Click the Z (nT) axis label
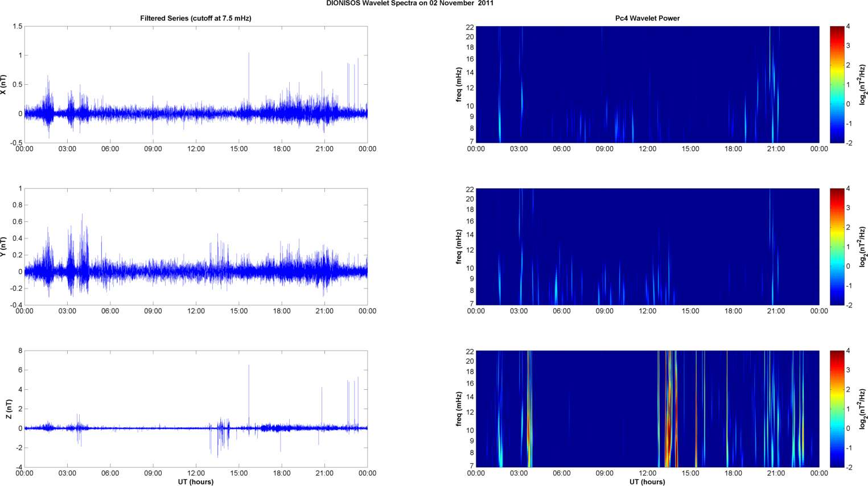 [9, 409]
